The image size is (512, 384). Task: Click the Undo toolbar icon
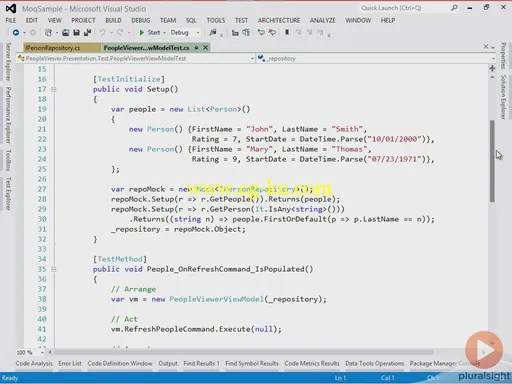pyautogui.click(x=102, y=32)
